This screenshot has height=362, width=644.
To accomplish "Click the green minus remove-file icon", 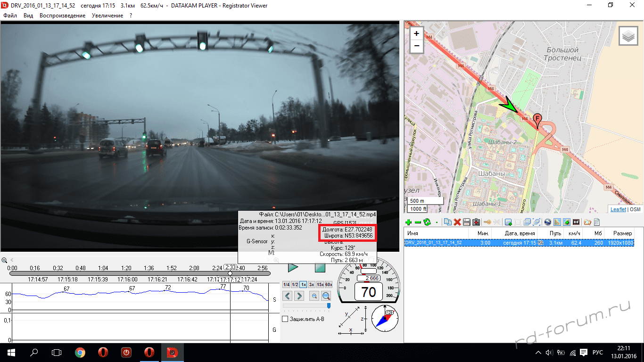I will 418,222.
